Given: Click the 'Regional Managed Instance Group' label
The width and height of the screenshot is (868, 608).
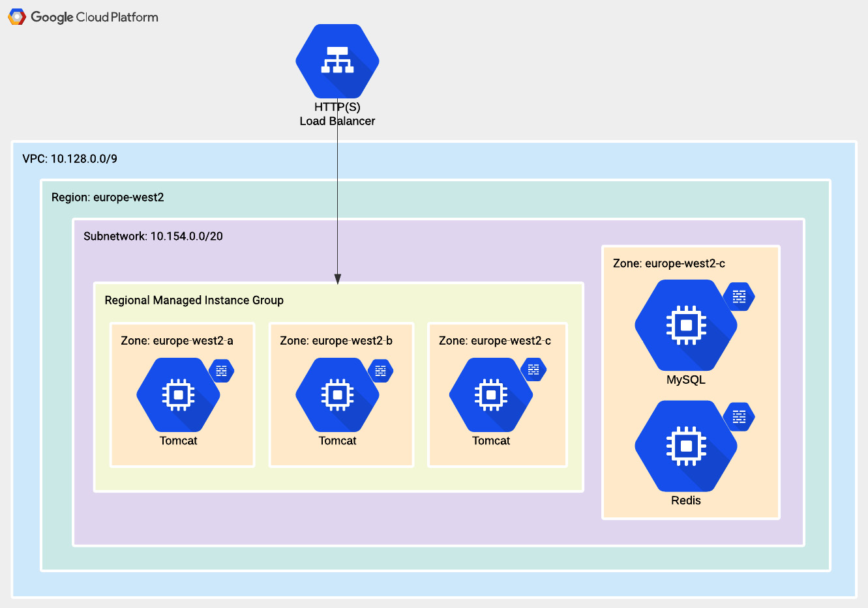Looking at the screenshot, I should click(194, 300).
